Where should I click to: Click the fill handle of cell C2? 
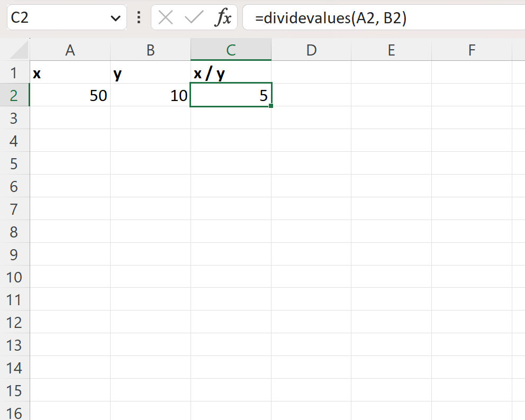tap(270, 105)
